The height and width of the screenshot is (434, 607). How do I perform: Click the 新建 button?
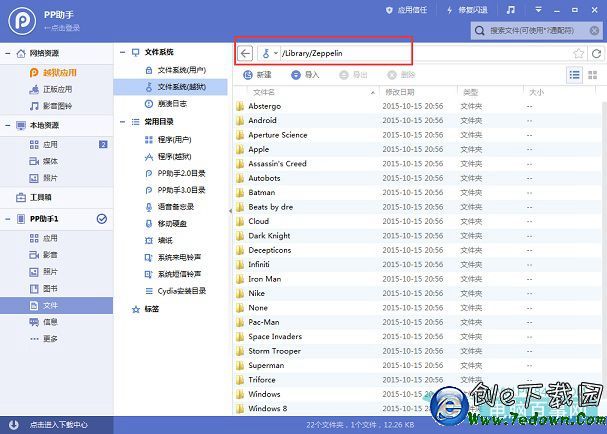pos(257,75)
